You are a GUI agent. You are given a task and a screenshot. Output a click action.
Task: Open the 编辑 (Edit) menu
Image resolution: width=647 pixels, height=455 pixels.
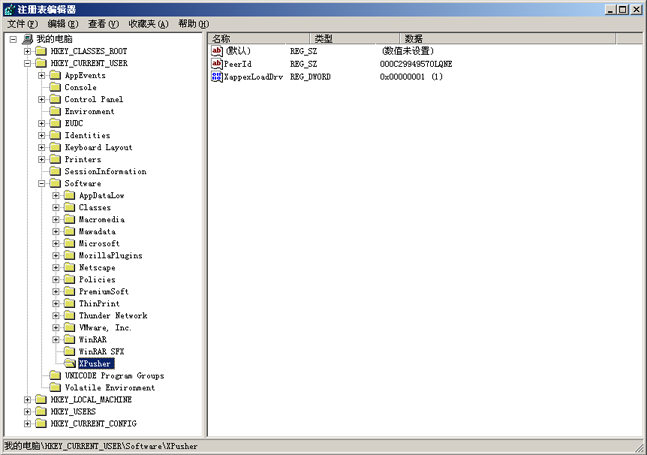coord(62,24)
